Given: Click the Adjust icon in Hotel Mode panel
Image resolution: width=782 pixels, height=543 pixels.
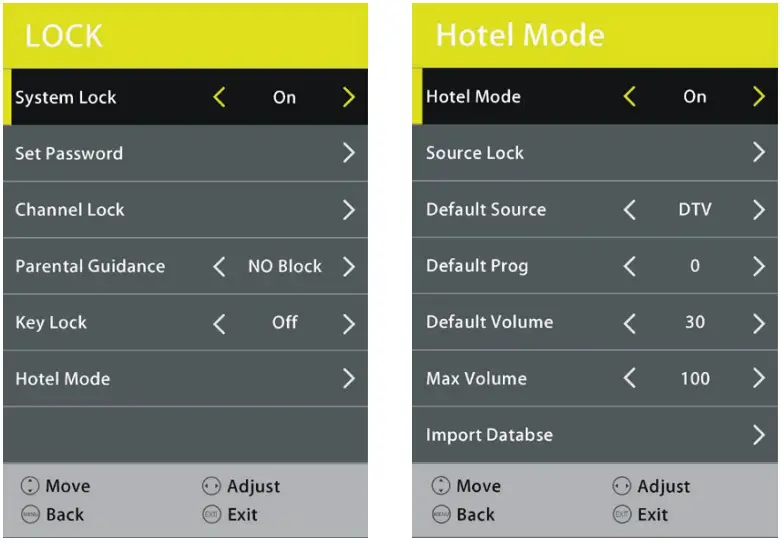Looking at the screenshot, I should click(621, 487).
